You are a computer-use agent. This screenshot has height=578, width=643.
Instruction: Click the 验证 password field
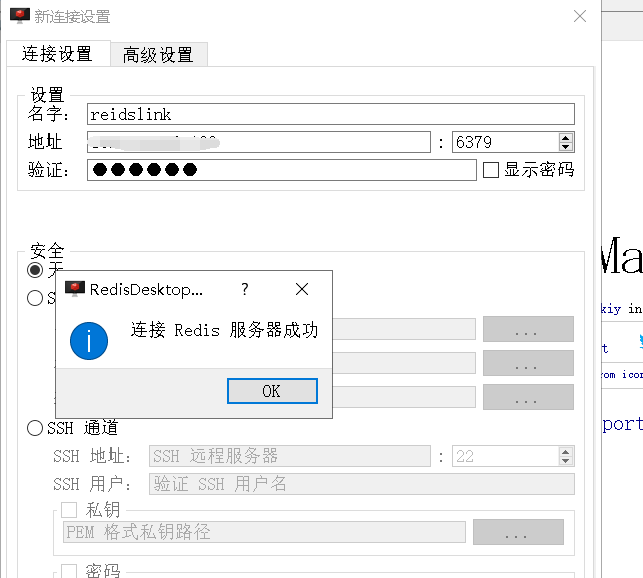click(282, 170)
